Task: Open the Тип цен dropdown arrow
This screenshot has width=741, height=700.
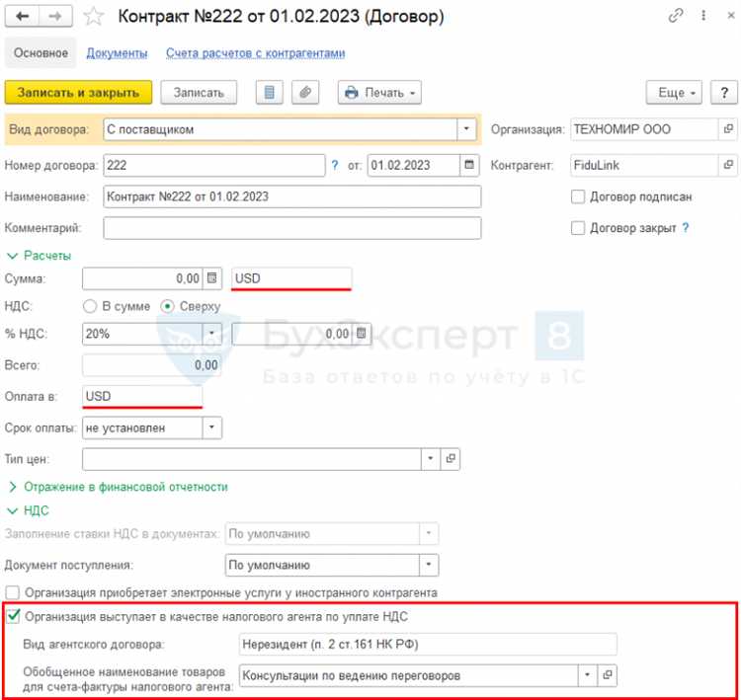Action: pos(430,459)
